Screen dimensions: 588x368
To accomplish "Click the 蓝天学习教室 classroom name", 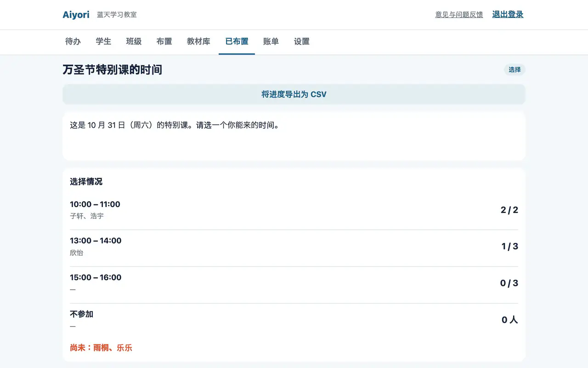I will [117, 15].
